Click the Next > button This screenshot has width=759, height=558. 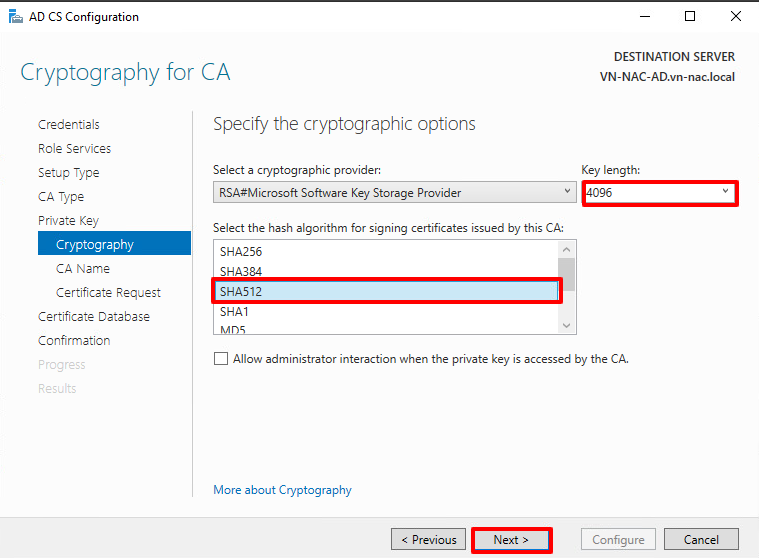512,540
